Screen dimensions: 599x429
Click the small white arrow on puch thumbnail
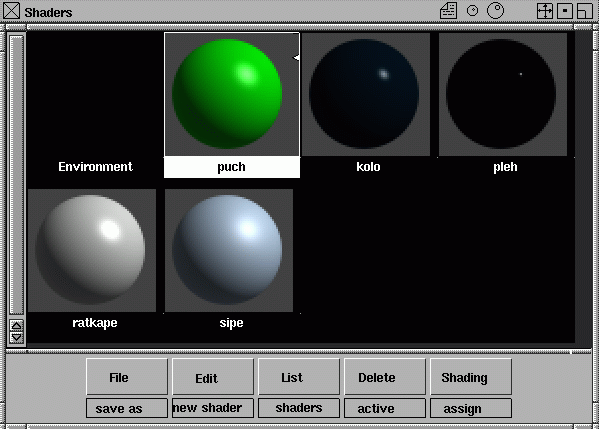[x=296, y=58]
